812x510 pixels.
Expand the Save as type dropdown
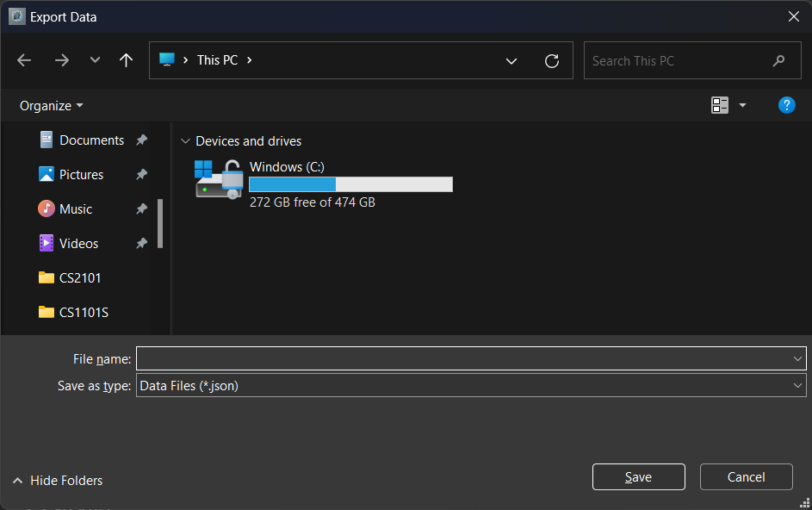[797, 386]
